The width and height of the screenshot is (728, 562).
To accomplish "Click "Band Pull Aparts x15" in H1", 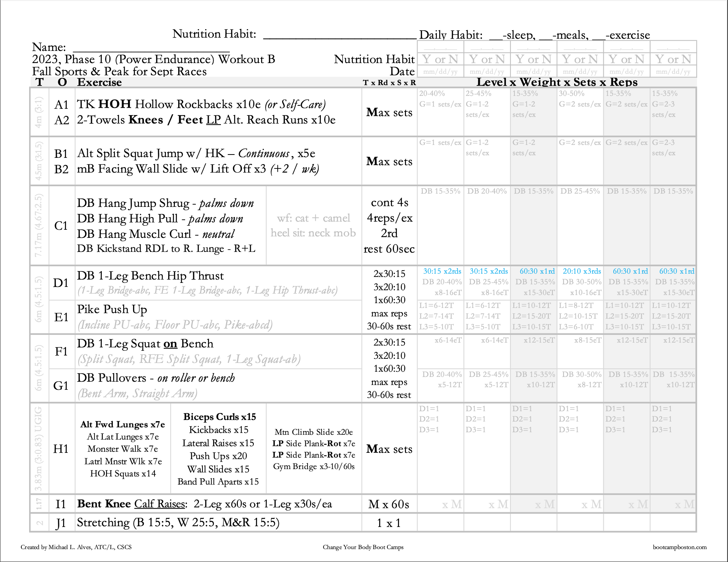I will click(218, 482).
